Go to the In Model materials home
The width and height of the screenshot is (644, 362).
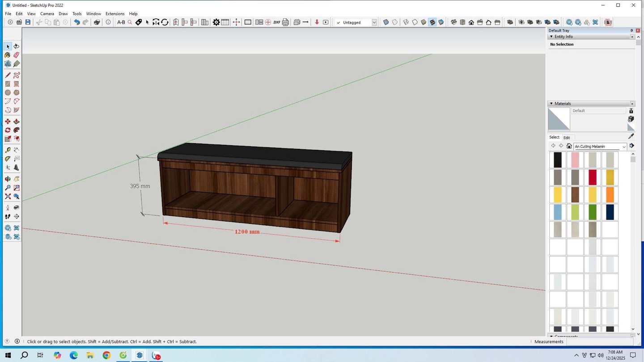click(569, 146)
